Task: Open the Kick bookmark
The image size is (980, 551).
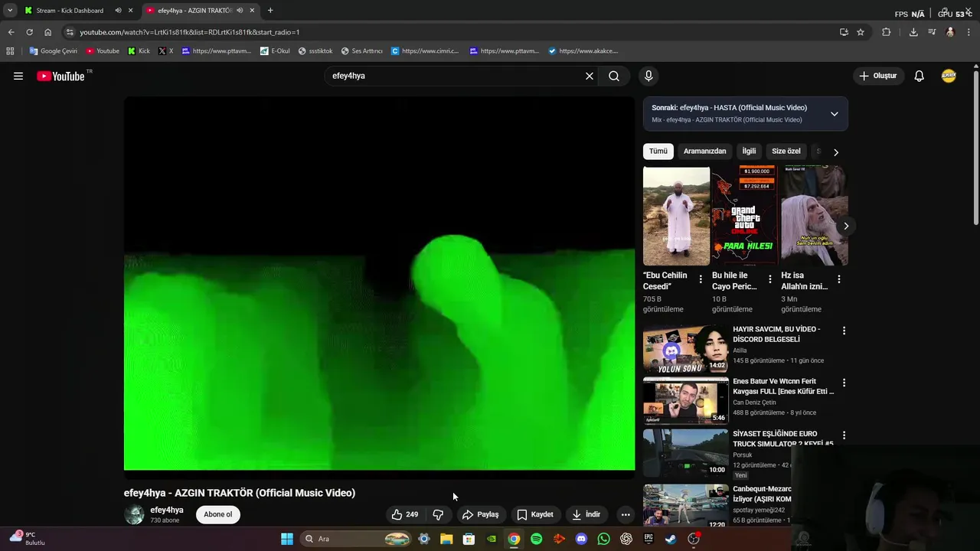Action: point(139,51)
